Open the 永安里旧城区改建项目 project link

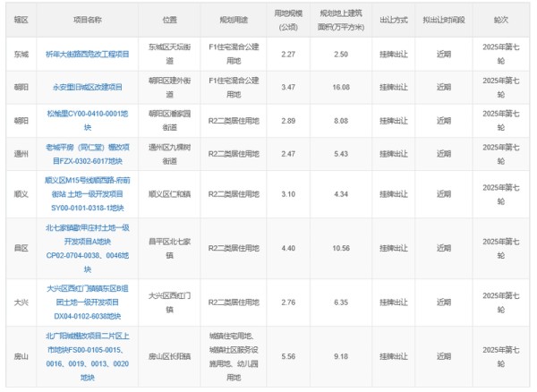88,87
